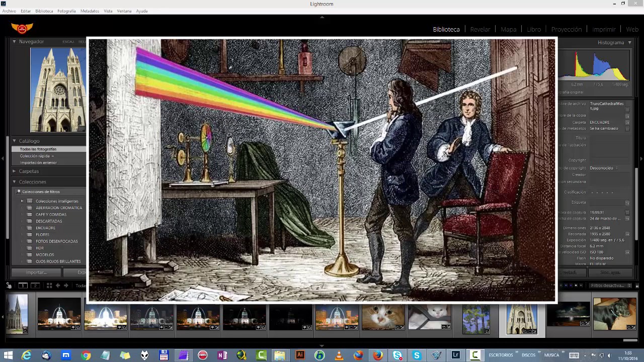Collapse the Catálogo panel
This screenshot has height=362, width=644.
pos(15,141)
